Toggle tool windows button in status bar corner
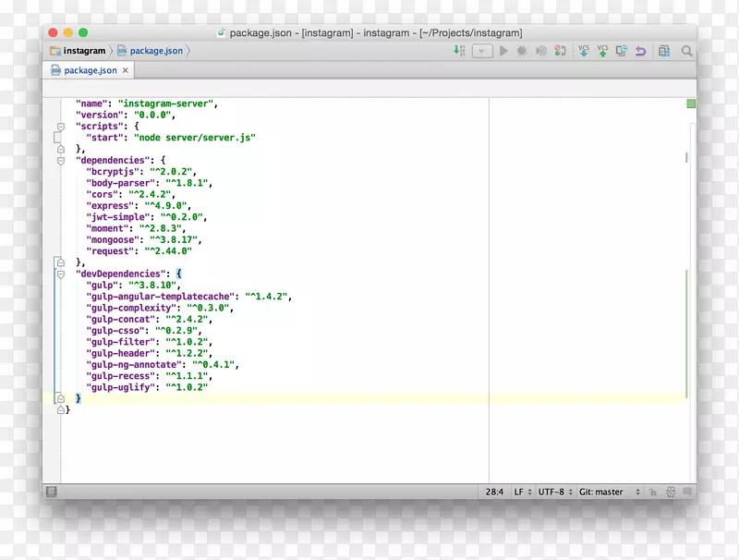Viewport: 739px width, 560px height. 52,492
